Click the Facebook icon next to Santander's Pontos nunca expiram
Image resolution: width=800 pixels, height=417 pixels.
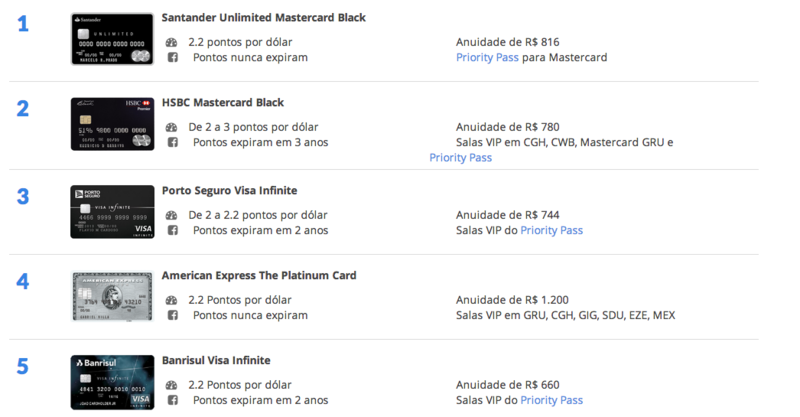tap(173, 57)
